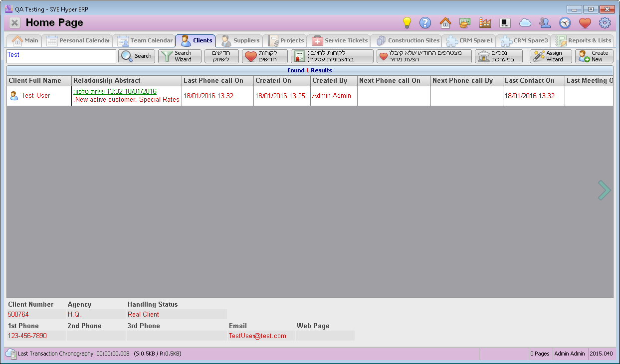
Task: Click the Created On column header
Action: pyautogui.click(x=282, y=81)
